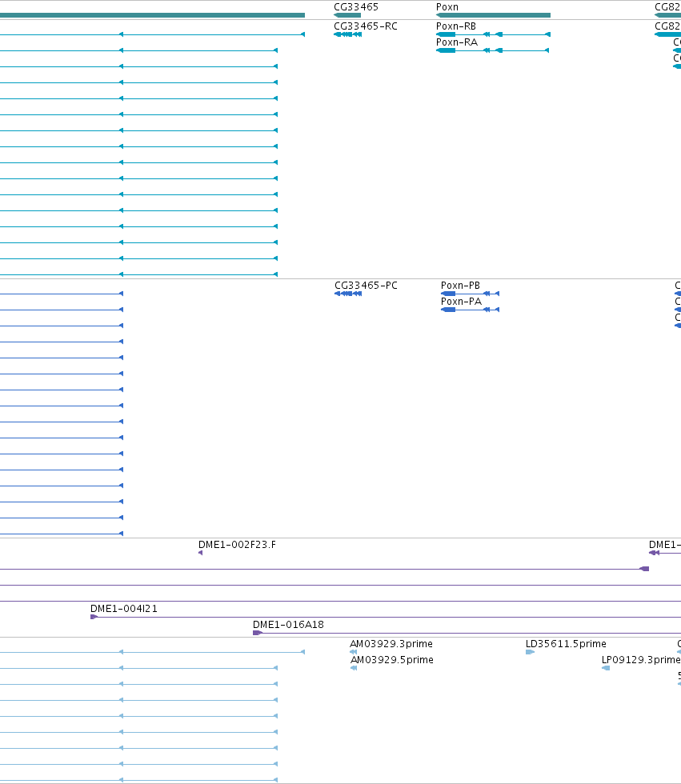The image size is (681, 784).
Task: Click the CG33465-RC transcript label
Action: pyautogui.click(x=366, y=26)
